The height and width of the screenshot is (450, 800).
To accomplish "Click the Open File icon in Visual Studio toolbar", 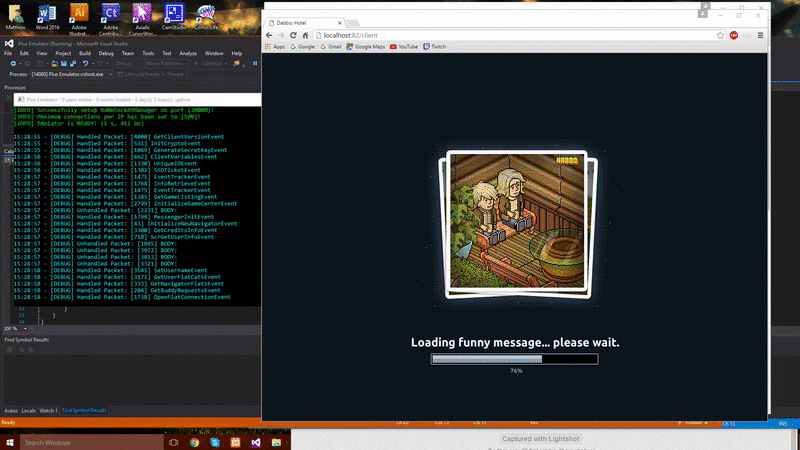I will pyautogui.click(x=54, y=64).
